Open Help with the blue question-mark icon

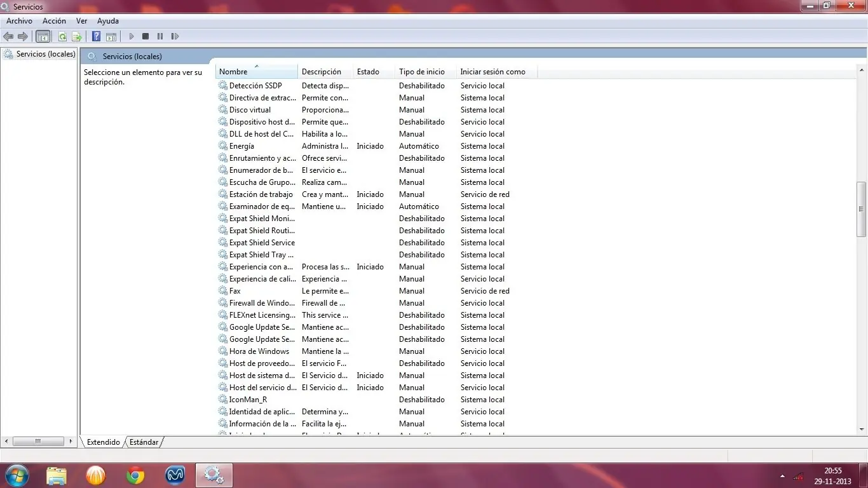point(97,36)
